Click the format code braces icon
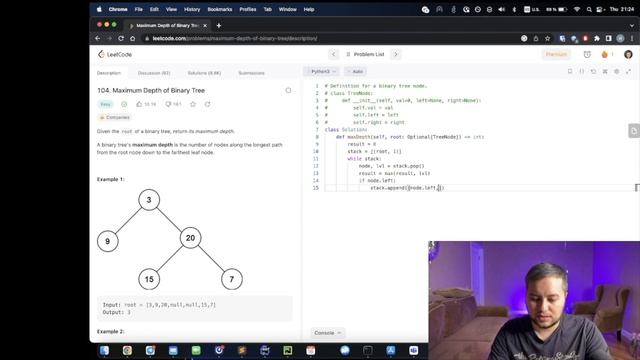This screenshot has height=360, width=640. [x=582, y=71]
